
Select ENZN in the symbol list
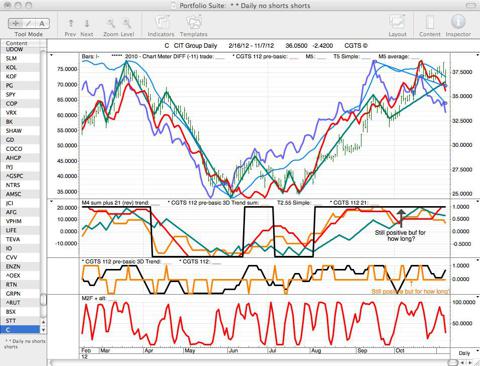point(21,266)
